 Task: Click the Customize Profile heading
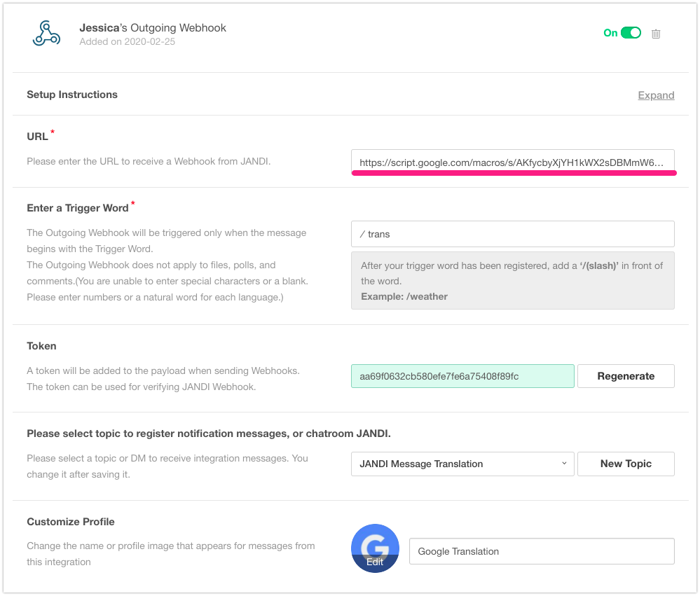click(x=71, y=522)
